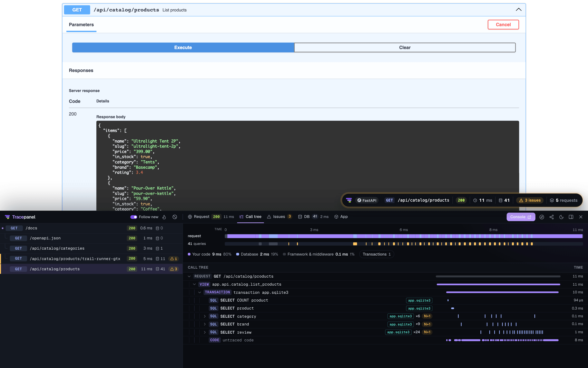Image resolution: width=588 pixels, height=368 pixels.
Task: Click the flame icon beside Follow new
Action: [164, 217]
